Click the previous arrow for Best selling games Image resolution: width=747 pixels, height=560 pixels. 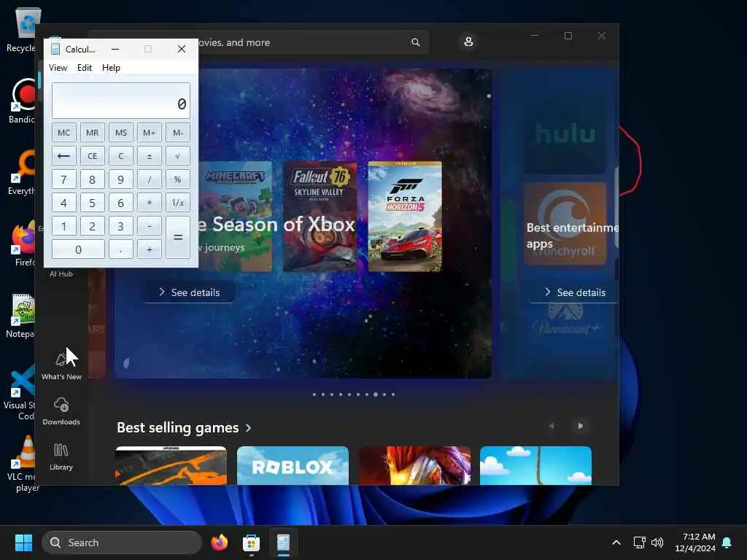tap(551, 426)
